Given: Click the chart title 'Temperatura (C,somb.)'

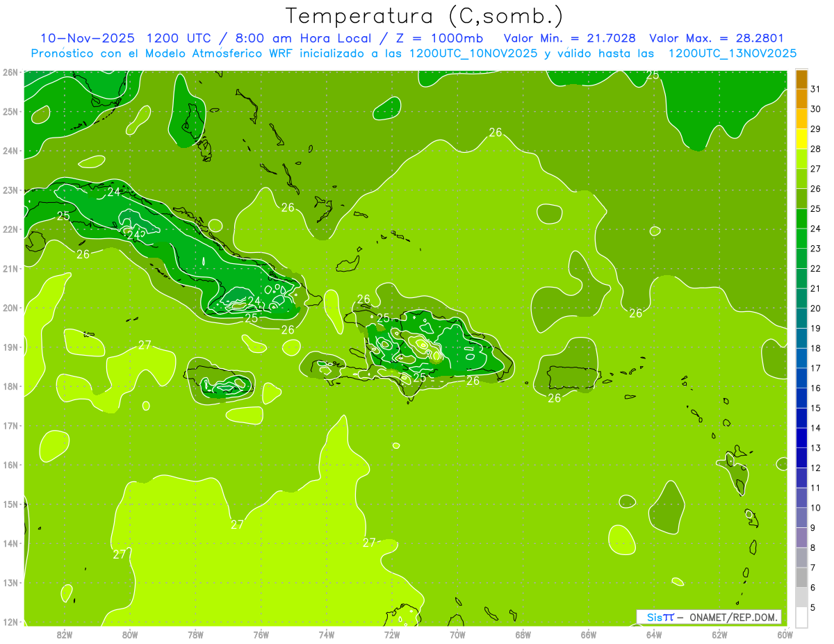Looking at the screenshot, I should (x=425, y=16).
